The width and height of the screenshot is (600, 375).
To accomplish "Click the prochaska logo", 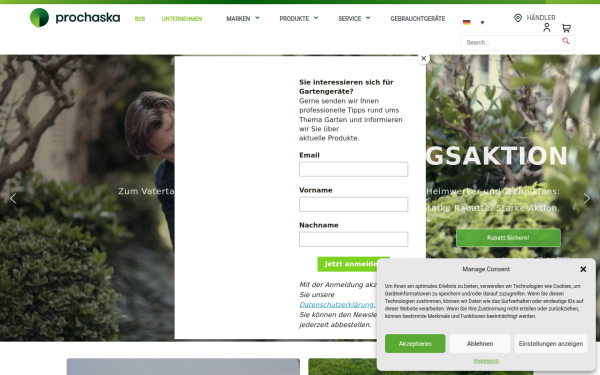I will click(x=75, y=18).
